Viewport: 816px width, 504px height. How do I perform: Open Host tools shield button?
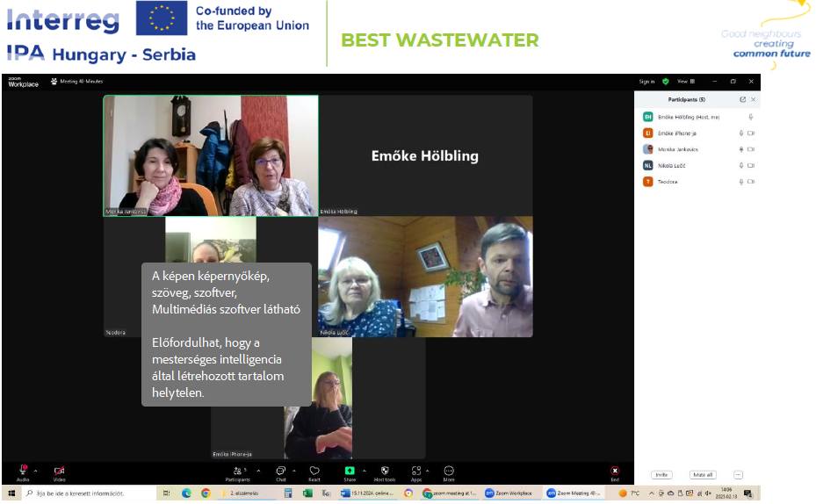(x=385, y=472)
